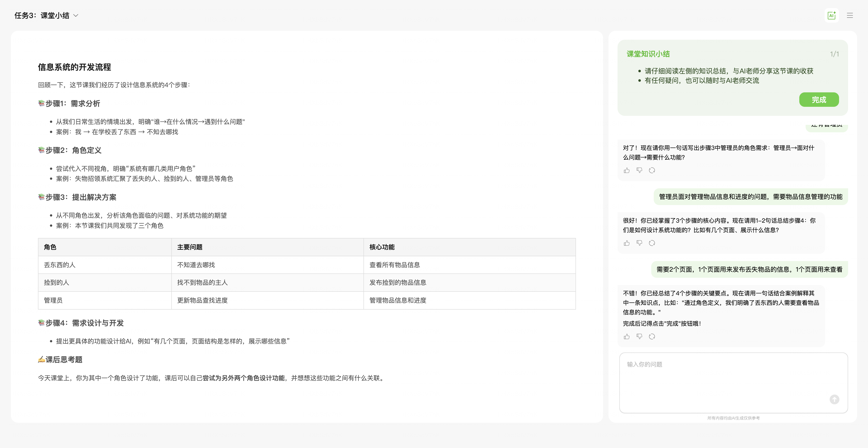Regenerate the 不错 final AI message
The width and height of the screenshot is (868, 448).
coord(652,337)
